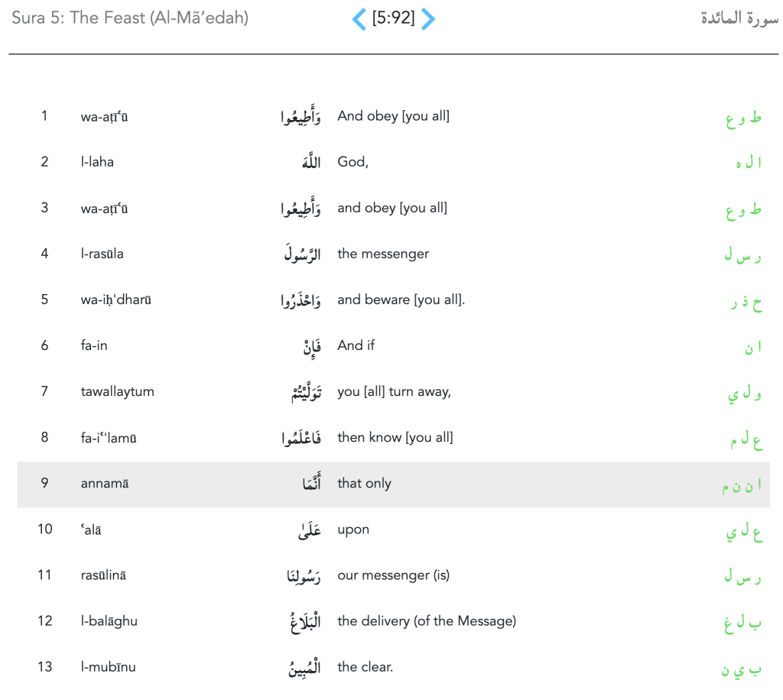The height and width of the screenshot is (700, 783).
Task: Click the root link for l-rasūla
Action: (742, 256)
